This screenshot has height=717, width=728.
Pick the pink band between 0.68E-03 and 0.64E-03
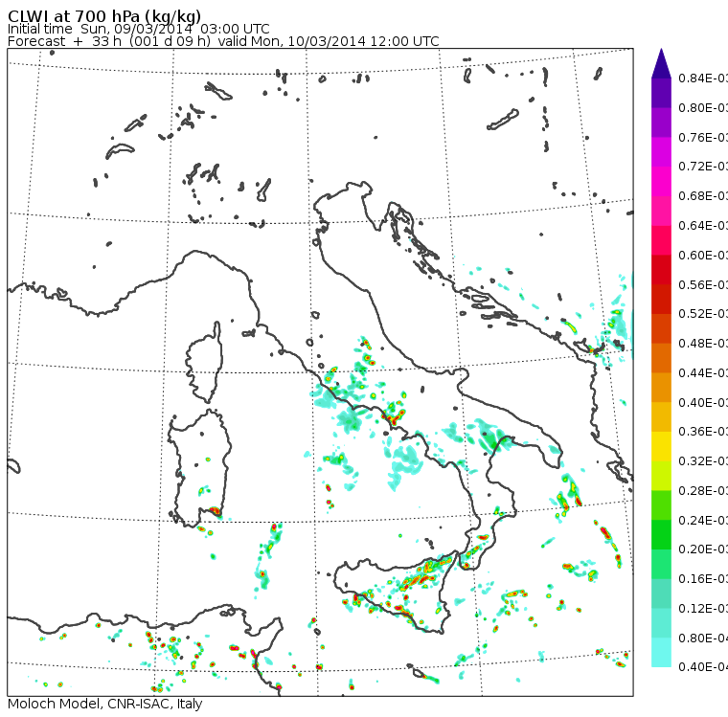tap(661, 211)
